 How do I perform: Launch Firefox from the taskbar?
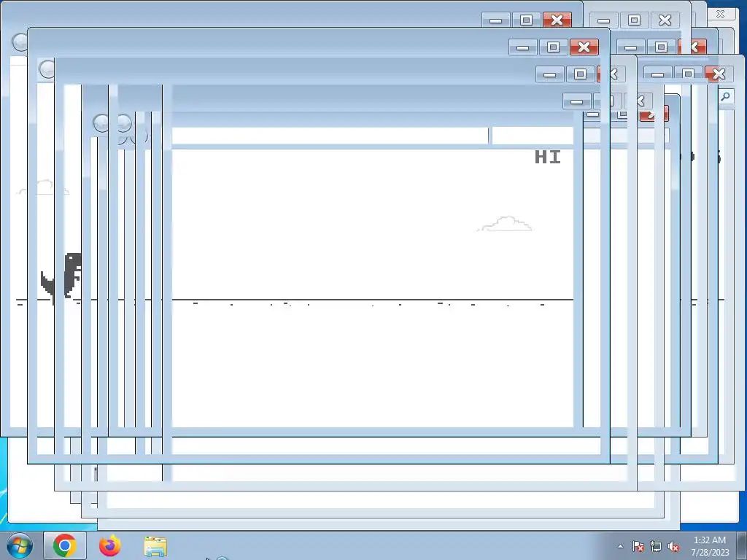[x=110, y=545]
